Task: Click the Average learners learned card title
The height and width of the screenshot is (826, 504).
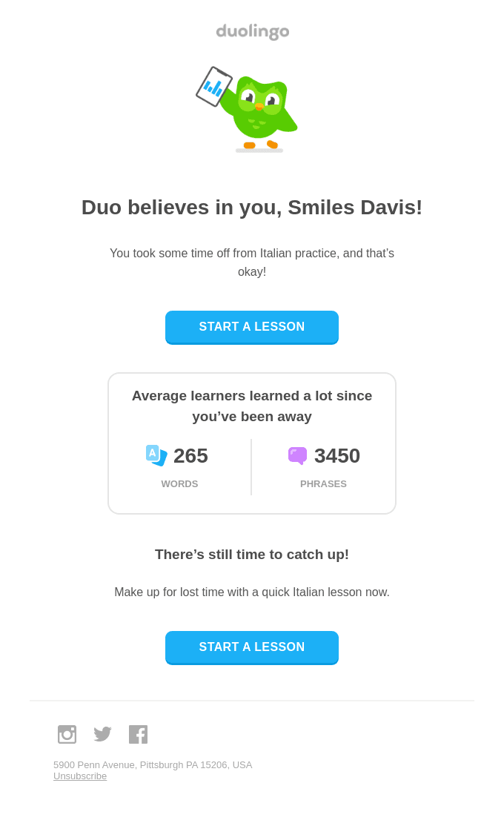Action: coord(252,406)
